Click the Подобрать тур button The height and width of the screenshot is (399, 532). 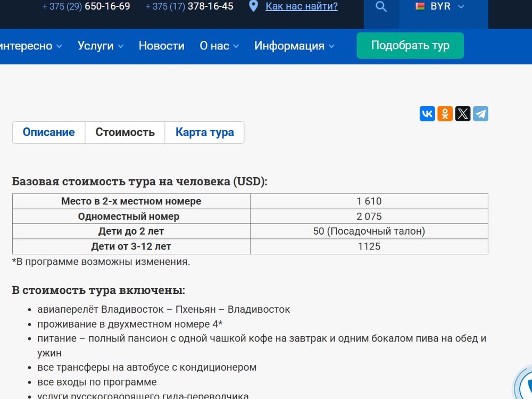coord(410,45)
